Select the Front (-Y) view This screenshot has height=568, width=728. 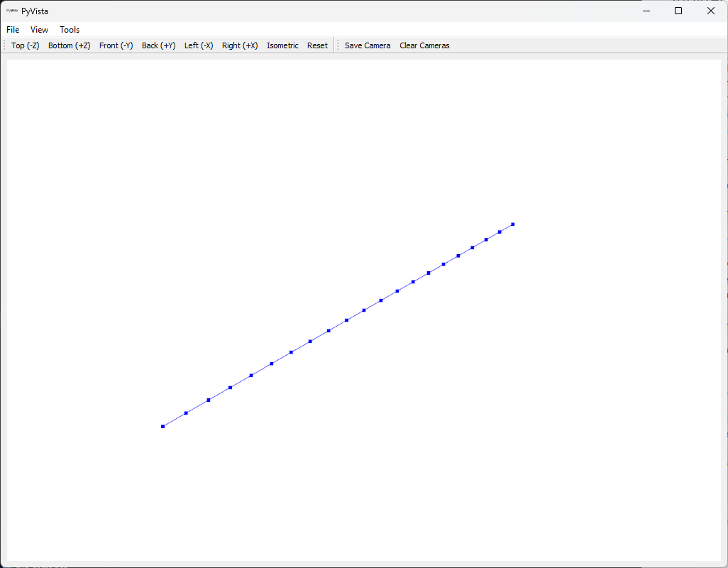[x=116, y=45]
